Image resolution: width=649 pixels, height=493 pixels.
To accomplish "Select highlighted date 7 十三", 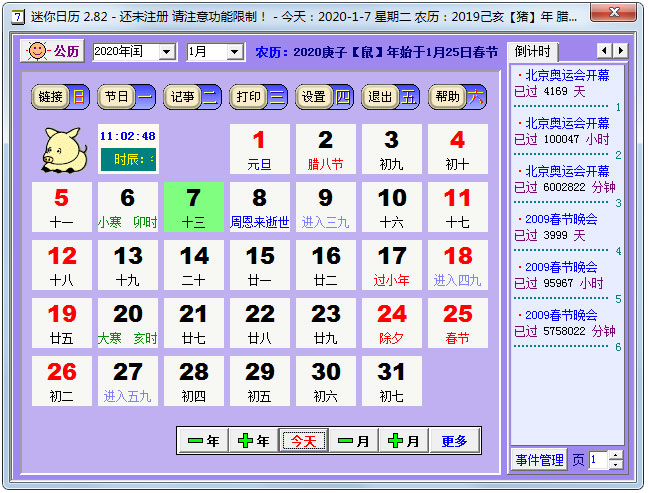I will (194, 207).
